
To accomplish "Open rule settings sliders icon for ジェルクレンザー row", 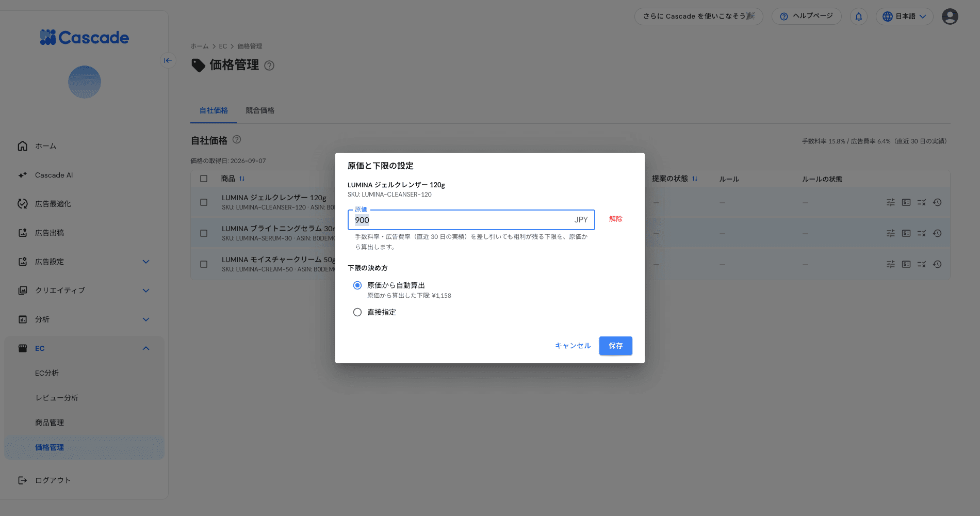I will [x=891, y=202].
